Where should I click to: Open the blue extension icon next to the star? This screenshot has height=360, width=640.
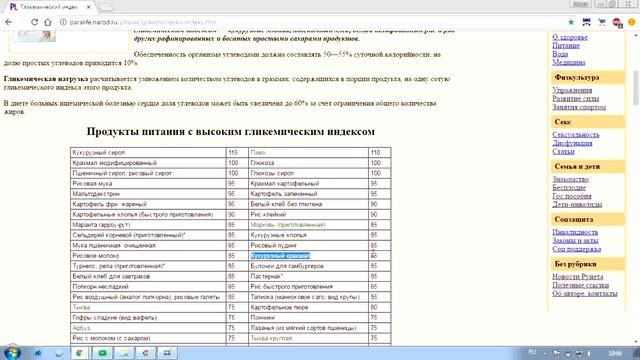click(x=587, y=22)
